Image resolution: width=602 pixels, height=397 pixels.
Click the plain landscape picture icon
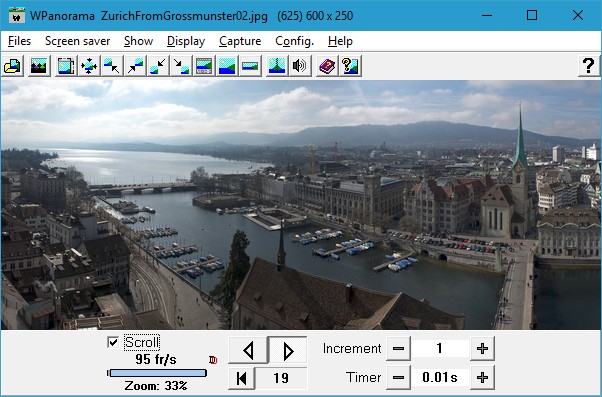tap(227, 66)
